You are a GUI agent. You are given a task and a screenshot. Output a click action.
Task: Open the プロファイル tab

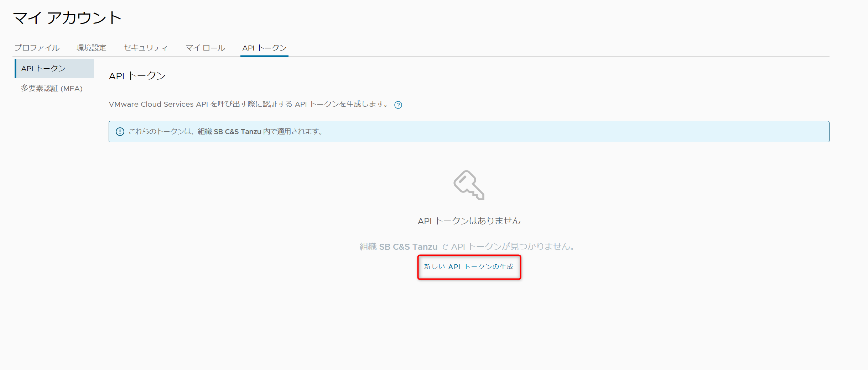(x=37, y=48)
